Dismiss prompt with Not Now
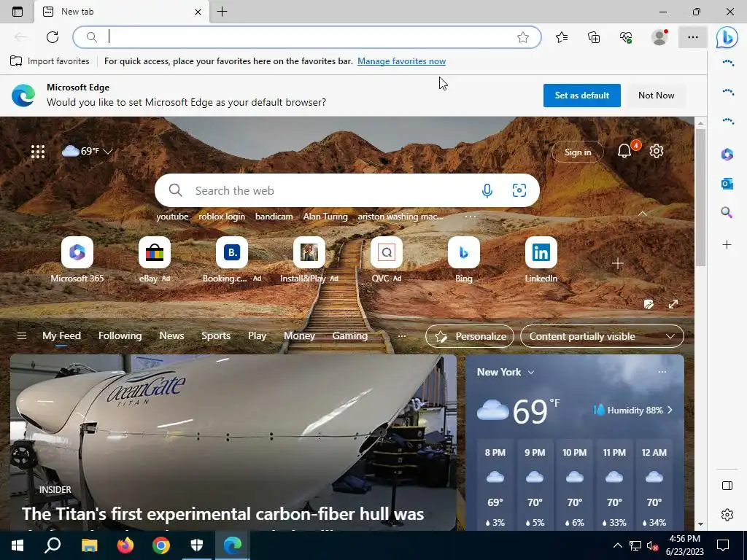 [x=656, y=96]
